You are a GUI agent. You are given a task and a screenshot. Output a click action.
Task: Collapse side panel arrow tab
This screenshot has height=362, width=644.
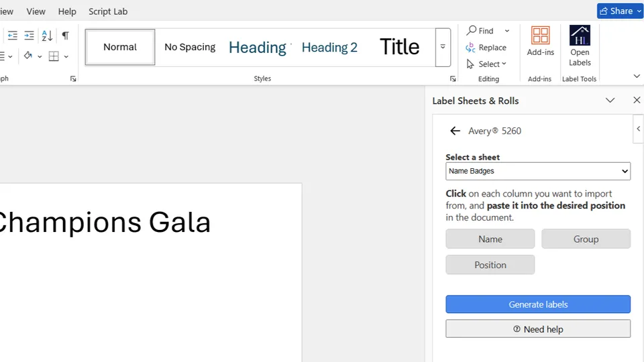(638, 129)
